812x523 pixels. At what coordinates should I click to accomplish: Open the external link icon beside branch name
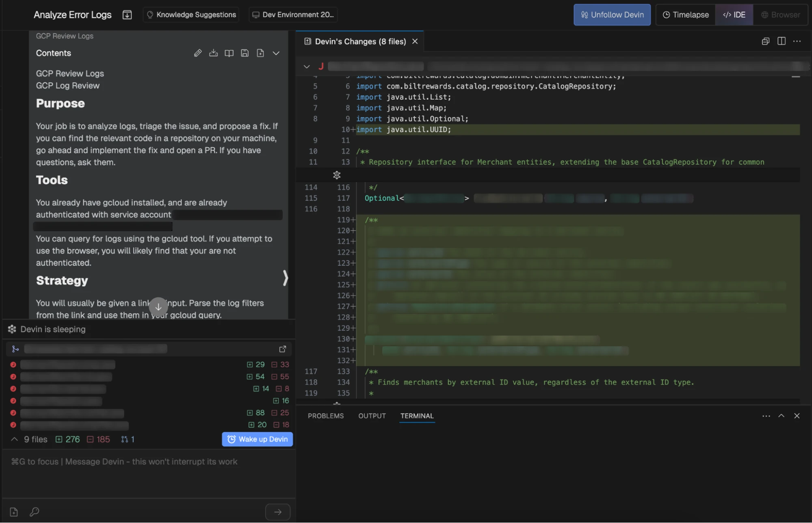pos(283,349)
